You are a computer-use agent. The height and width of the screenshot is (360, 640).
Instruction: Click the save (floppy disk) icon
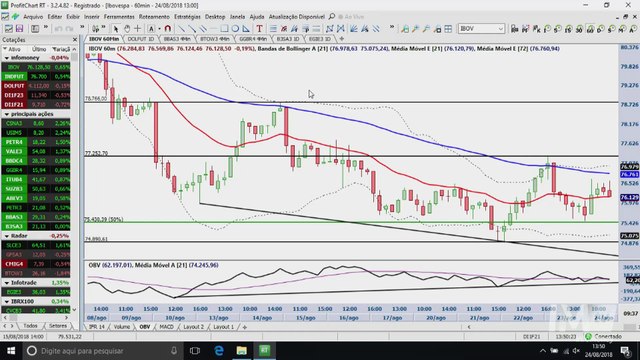point(19,29)
